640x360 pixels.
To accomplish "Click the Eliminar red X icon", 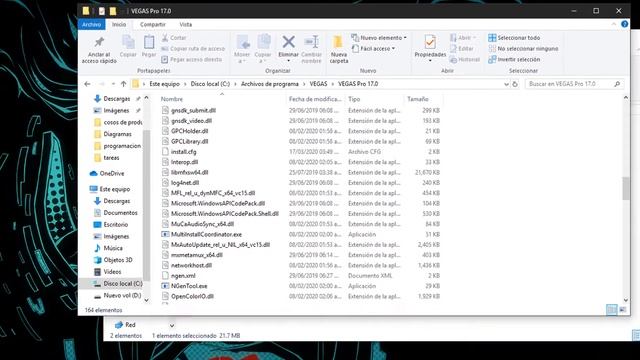I will pos(289,42).
